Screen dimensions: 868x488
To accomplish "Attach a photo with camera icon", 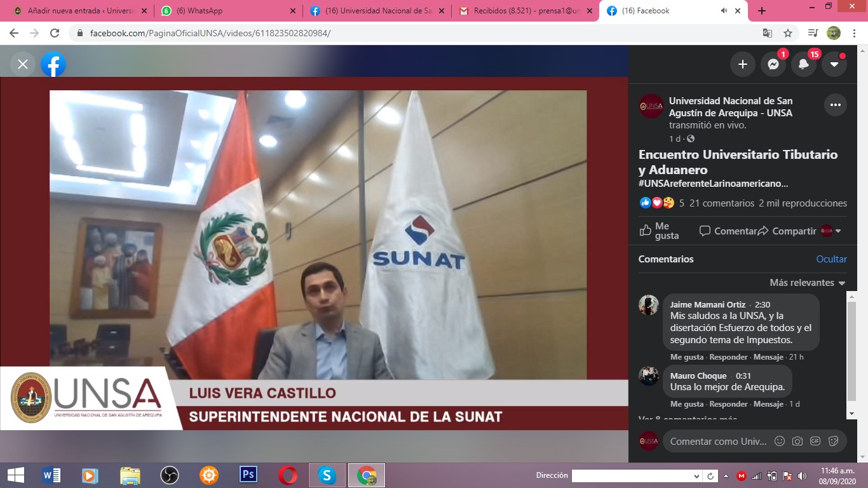I will click(x=797, y=441).
